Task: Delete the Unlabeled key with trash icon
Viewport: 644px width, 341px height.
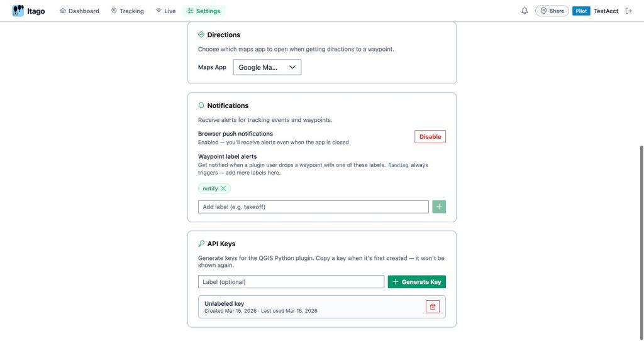Action: [x=432, y=306]
